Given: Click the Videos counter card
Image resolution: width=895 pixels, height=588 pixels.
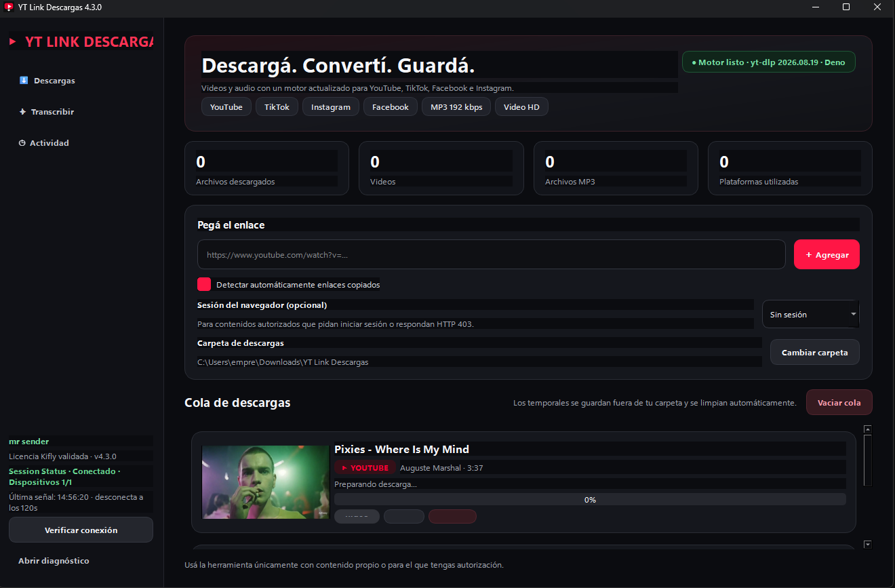Looking at the screenshot, I should [x=441, y=168].
